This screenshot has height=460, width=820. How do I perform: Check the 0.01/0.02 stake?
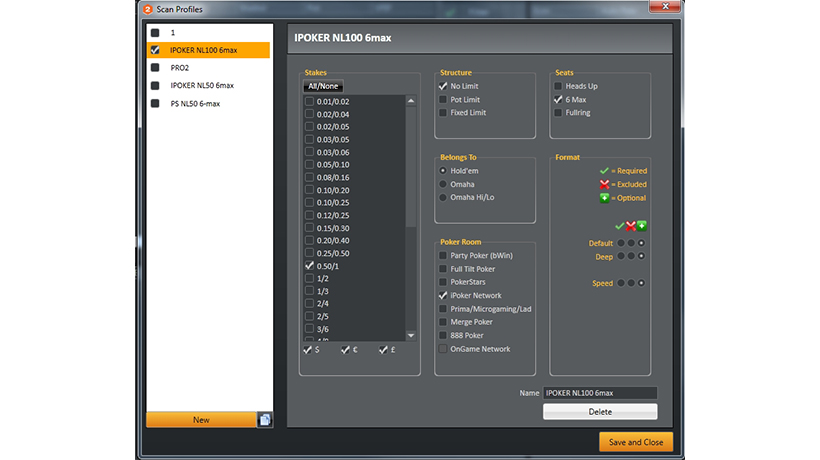pyautogui.click(x=310, y=101)
